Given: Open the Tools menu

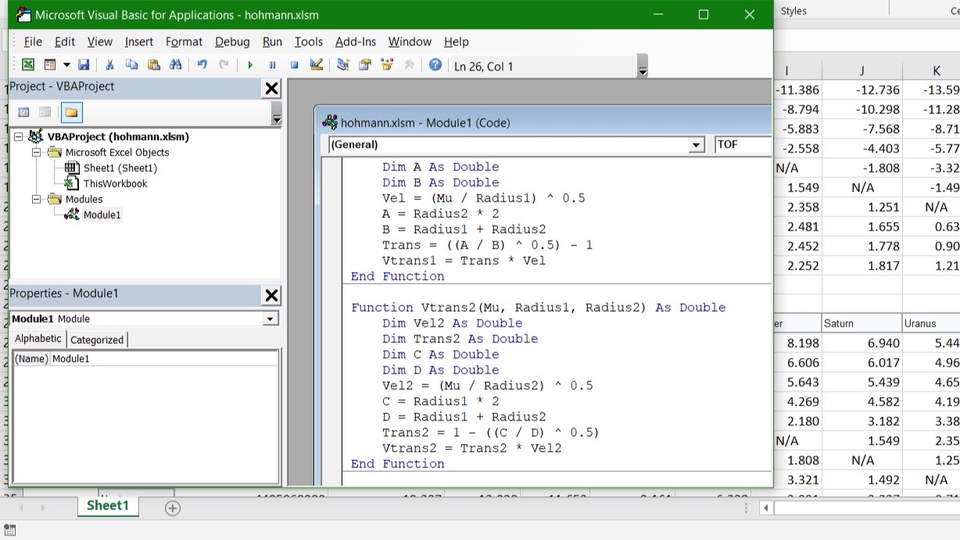Looking at the screenshot, I should [308, 42].
